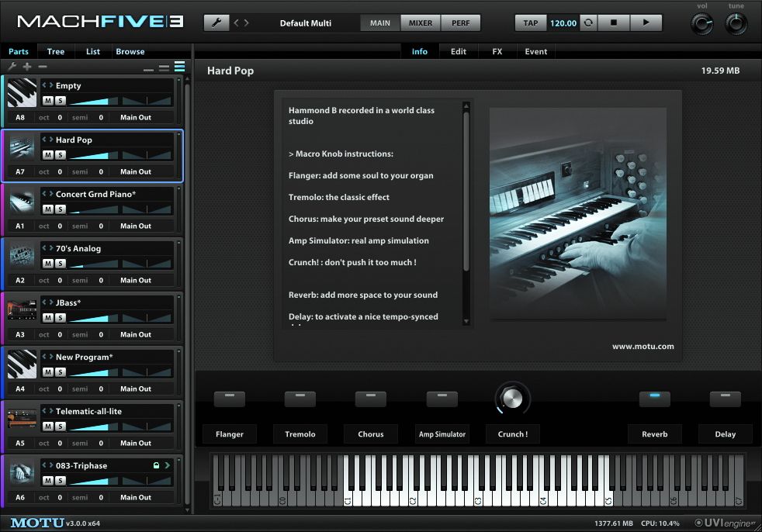Solo the Empty part
The height and width of the screenshot is (532, 762).
(61, 101)
